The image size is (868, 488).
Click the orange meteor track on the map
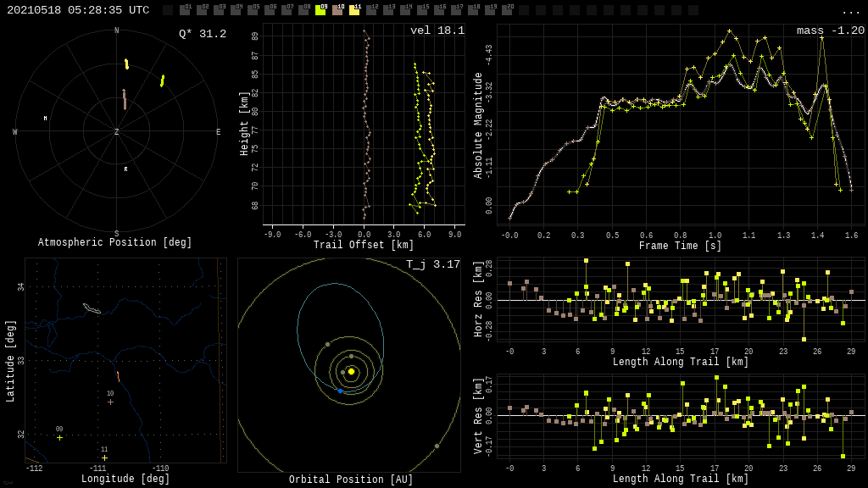118,376
